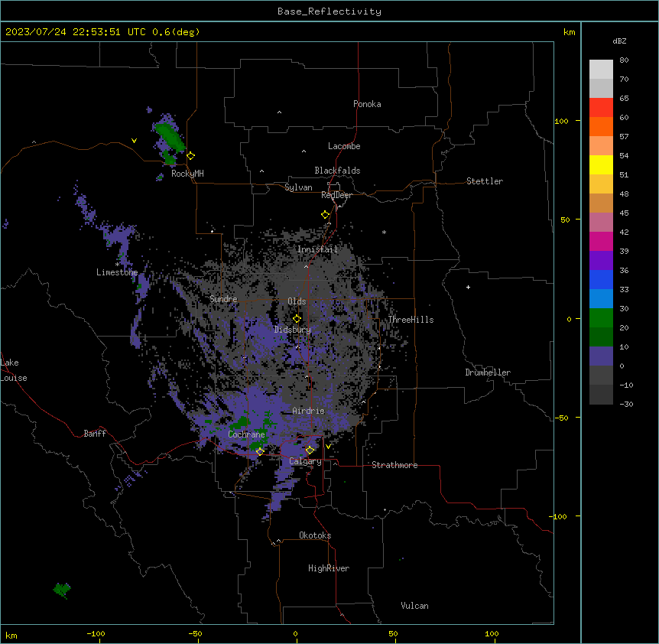Click the Calgary city label
The image size is (659, 644).
click(305, 461)
